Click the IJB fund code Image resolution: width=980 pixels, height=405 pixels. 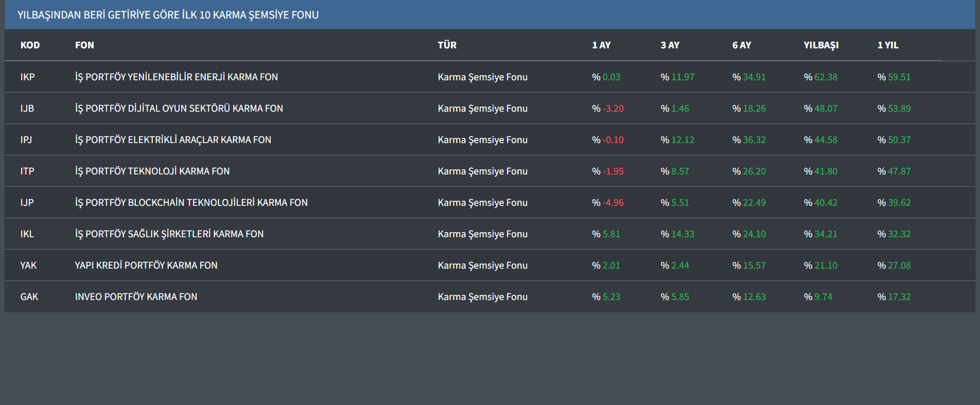(x=27, y=109)
